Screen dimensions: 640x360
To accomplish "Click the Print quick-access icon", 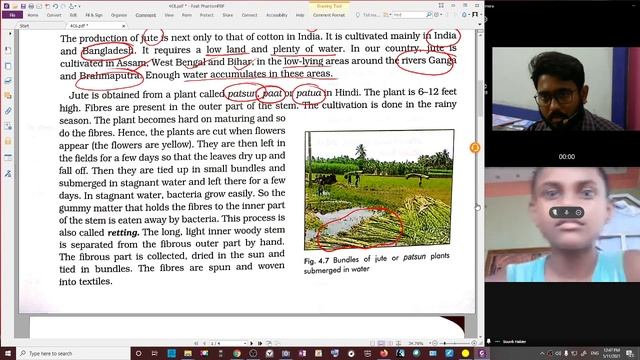I will (31, 6).
